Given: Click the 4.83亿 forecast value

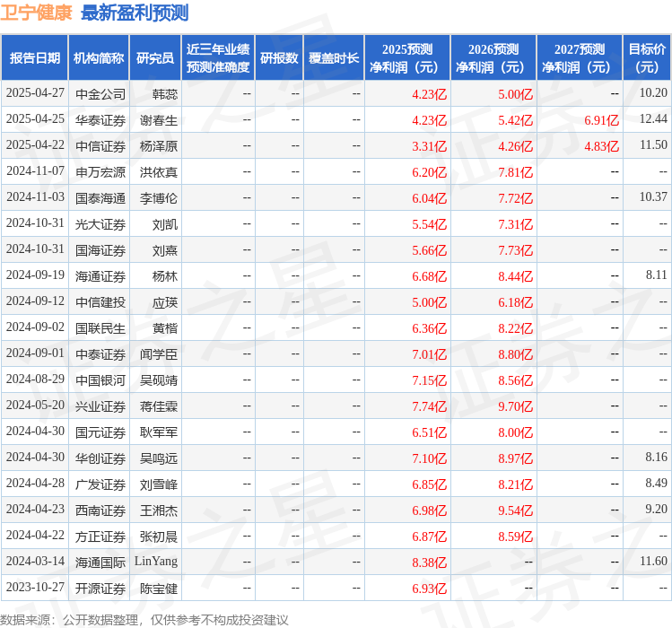Looking at the screenshot, I should tap(602, 146).
